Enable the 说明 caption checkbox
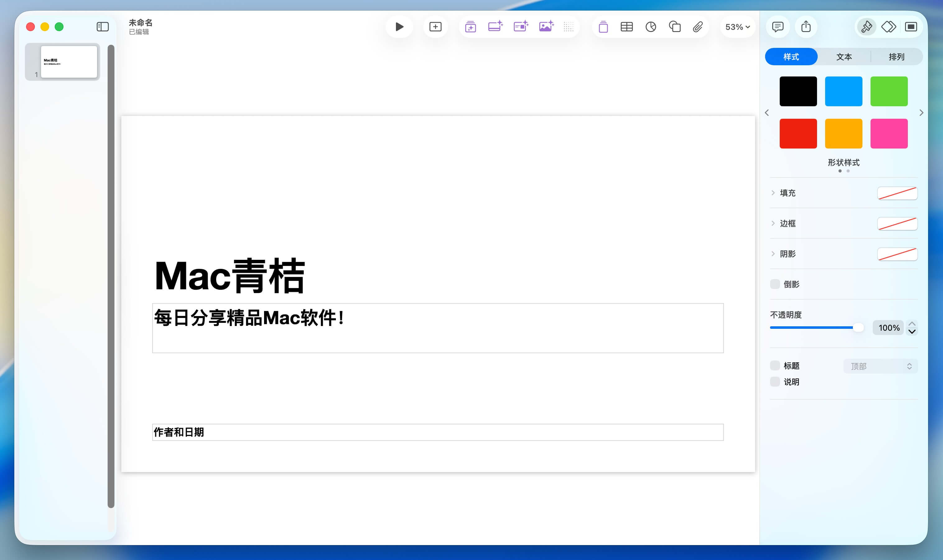The image size is (943, 560). [x=775, y=382]
